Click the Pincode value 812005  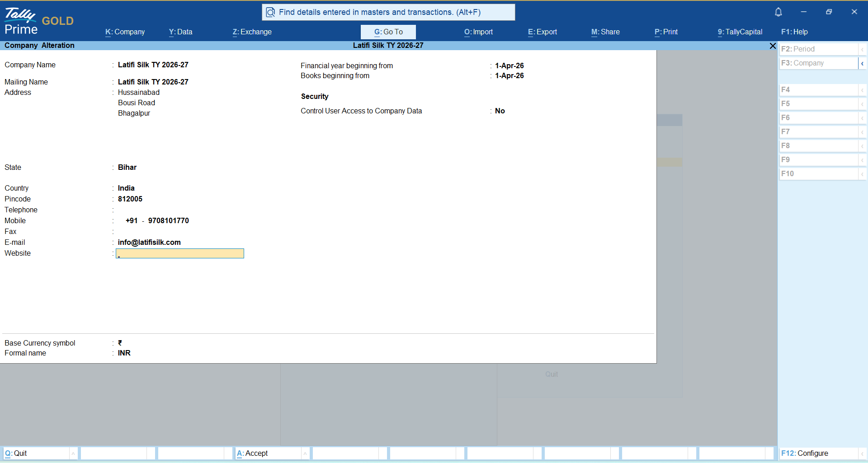click(x=130, y=199)
